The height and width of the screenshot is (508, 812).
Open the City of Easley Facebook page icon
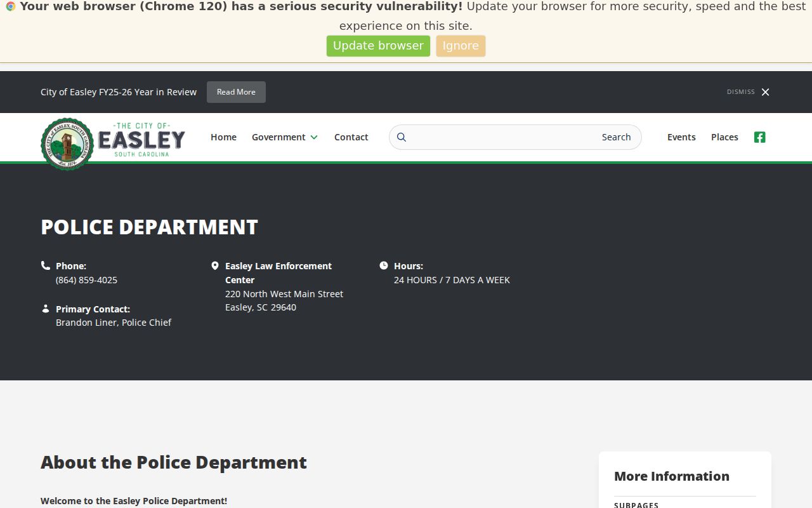click(759, 137)
